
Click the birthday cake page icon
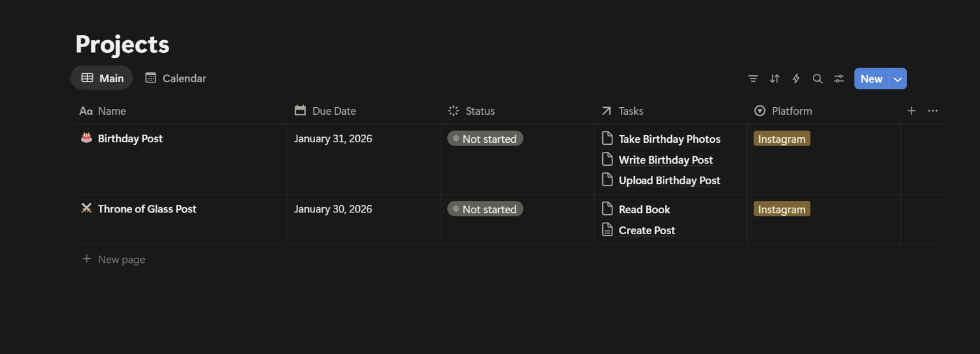click(87, 138)
